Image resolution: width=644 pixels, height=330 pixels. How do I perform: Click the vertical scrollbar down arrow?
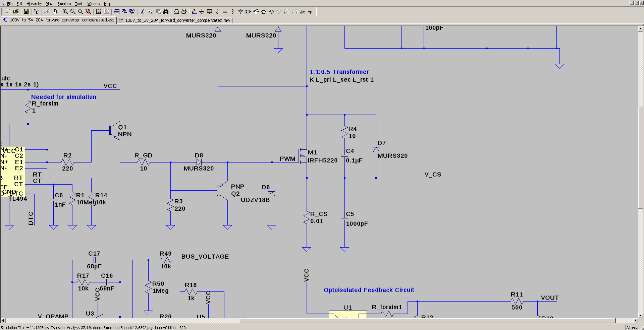[x=641, y=315]
